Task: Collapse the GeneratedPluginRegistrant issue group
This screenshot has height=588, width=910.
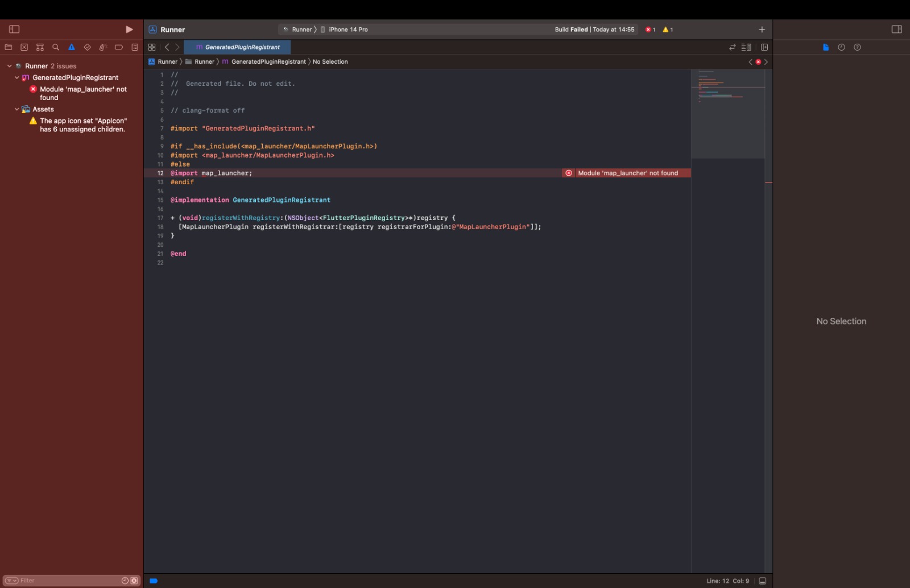Action: [16, 77]
